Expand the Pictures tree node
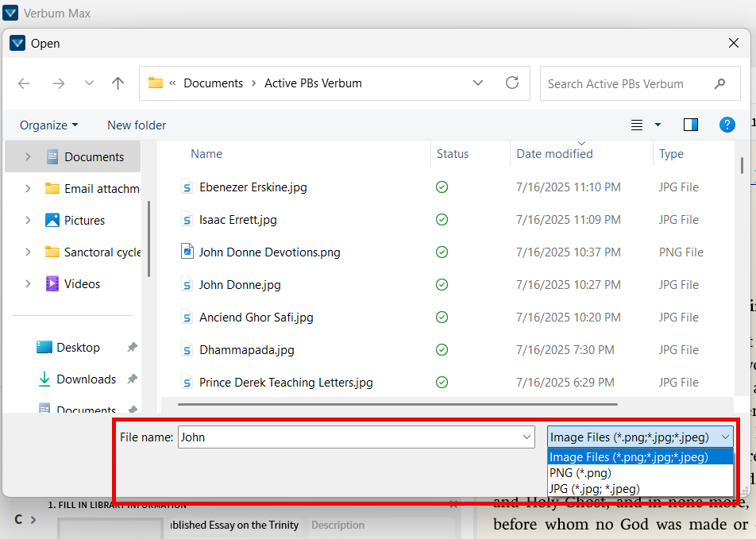Viewport: 756px width, 539px height. pos(28,221)
